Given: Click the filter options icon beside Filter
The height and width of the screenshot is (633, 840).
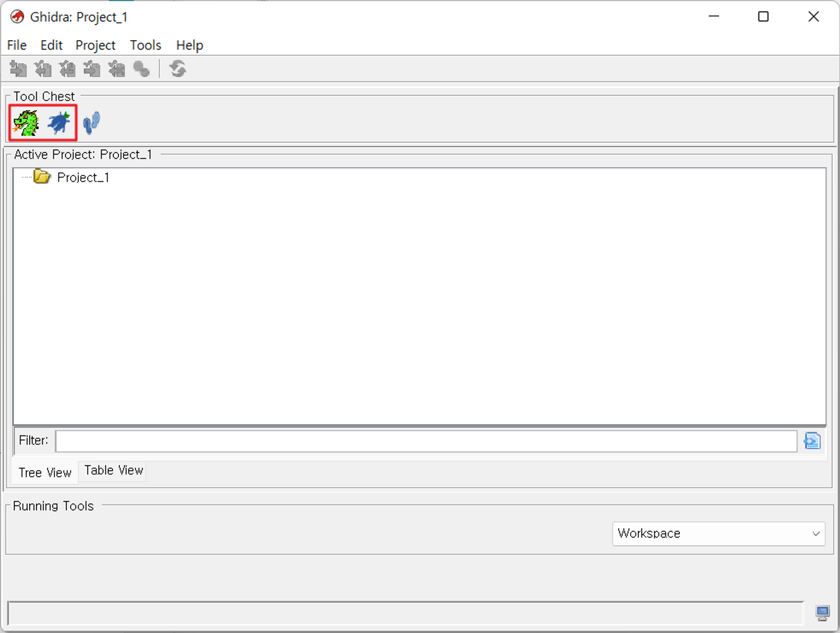Looking at the screenshot, I should pyautogui.click(x=812, y=441).
